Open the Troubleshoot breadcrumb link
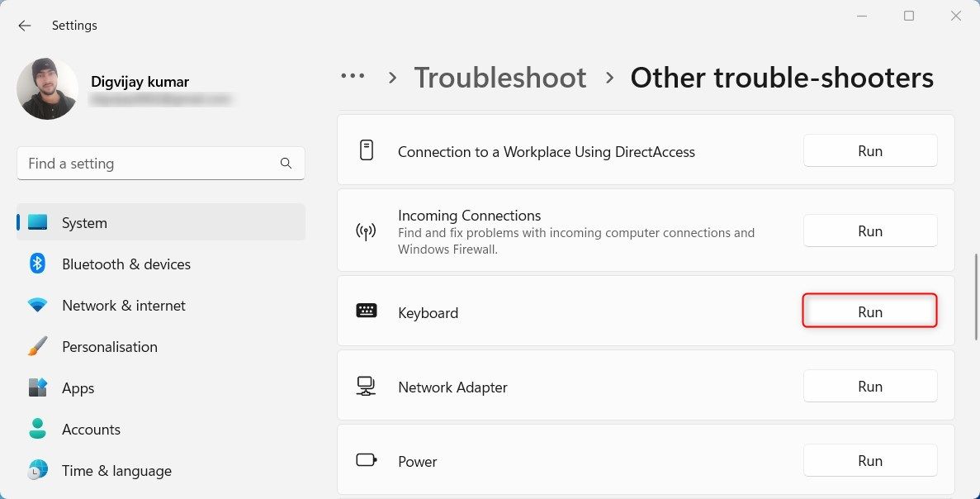Viewport: 980px width, 499px height. pyautogui.click(x=500, y=77)
